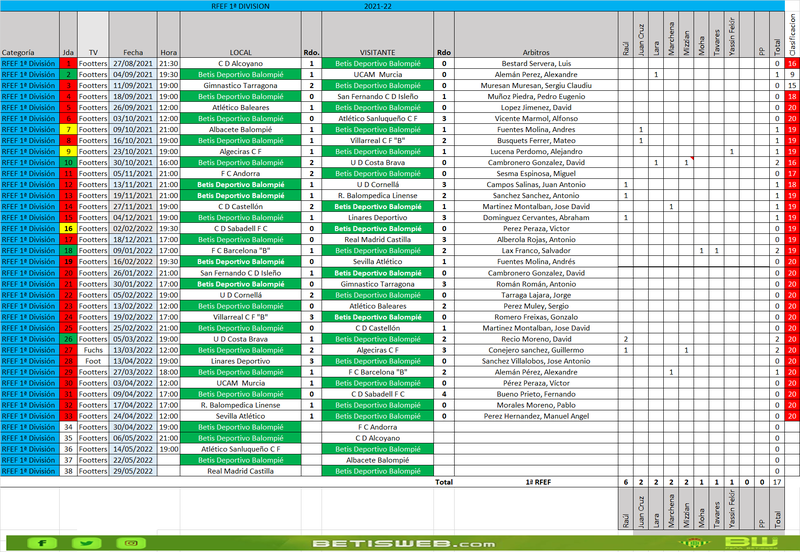Select referee 'Recio Moreno, David'
This screenshot has height=552, width=800.
click(x=536, y=339)
